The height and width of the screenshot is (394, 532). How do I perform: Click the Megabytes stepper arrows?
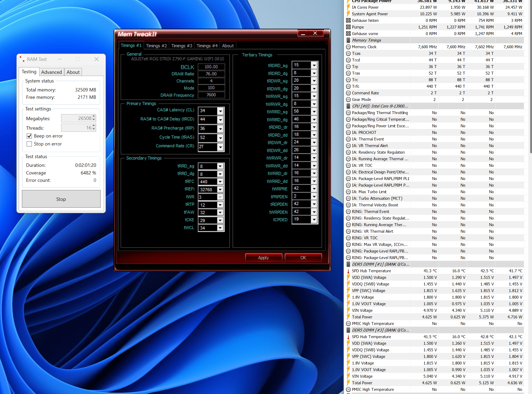click(94, 118)
